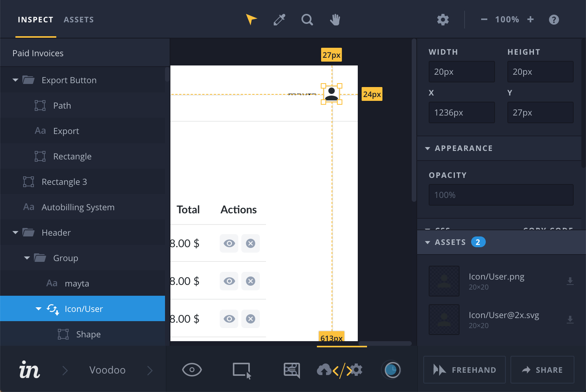Collapse the Appearance section
The image size is (586, 392).
tap(428, 148)
